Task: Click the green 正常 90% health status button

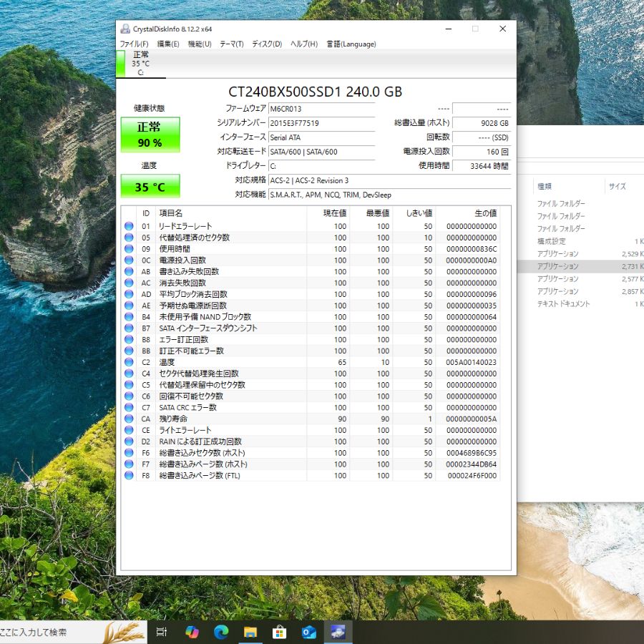Action: (150, 135)
